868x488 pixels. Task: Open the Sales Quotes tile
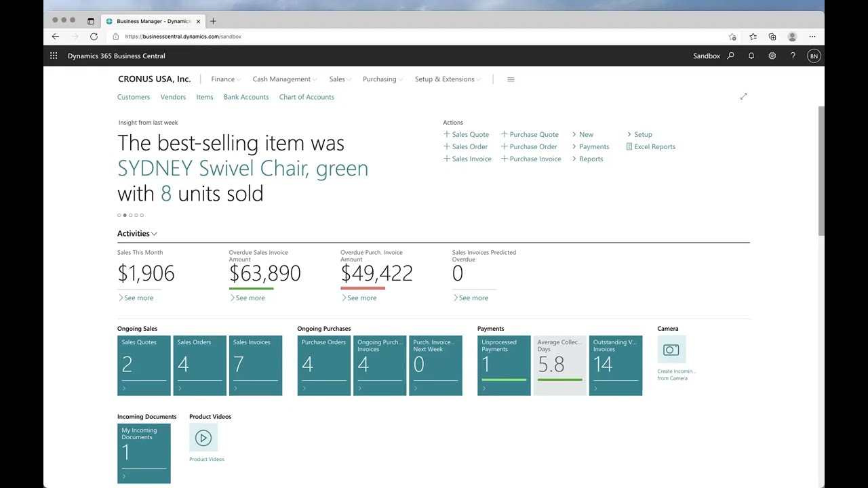pos(144,365)
